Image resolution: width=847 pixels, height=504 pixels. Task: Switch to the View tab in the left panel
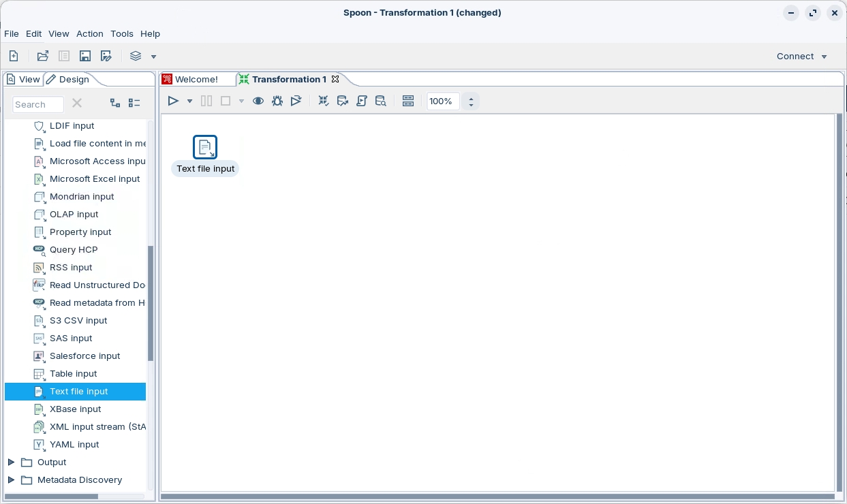coord(24,79)
